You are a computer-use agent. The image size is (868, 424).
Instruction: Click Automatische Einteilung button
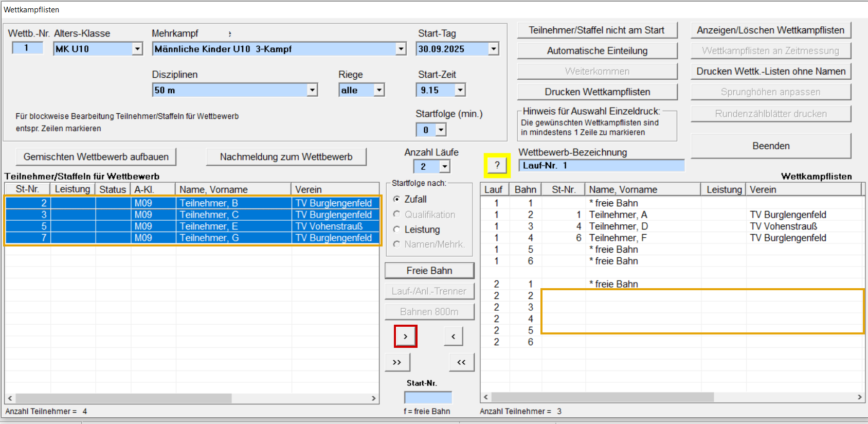[596, 51]
